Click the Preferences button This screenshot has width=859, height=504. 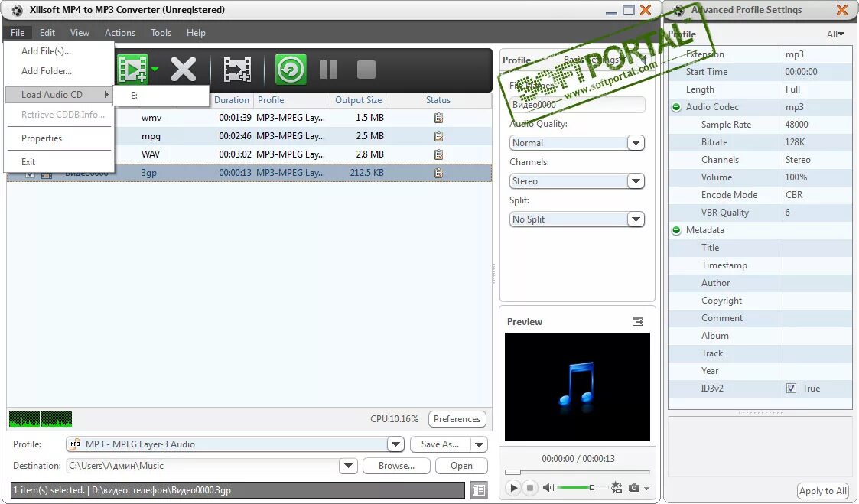(x=457, y=419)
